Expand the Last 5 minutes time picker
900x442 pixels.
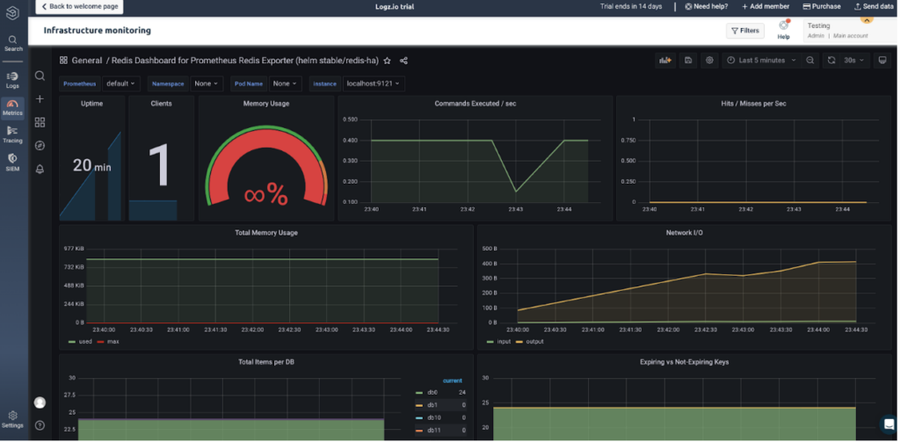761,60
